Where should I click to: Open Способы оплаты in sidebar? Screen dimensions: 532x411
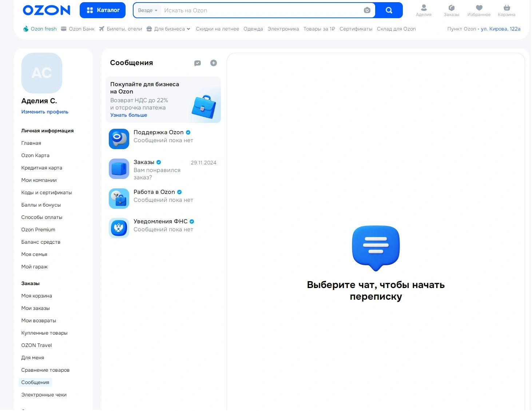(42, 217)
